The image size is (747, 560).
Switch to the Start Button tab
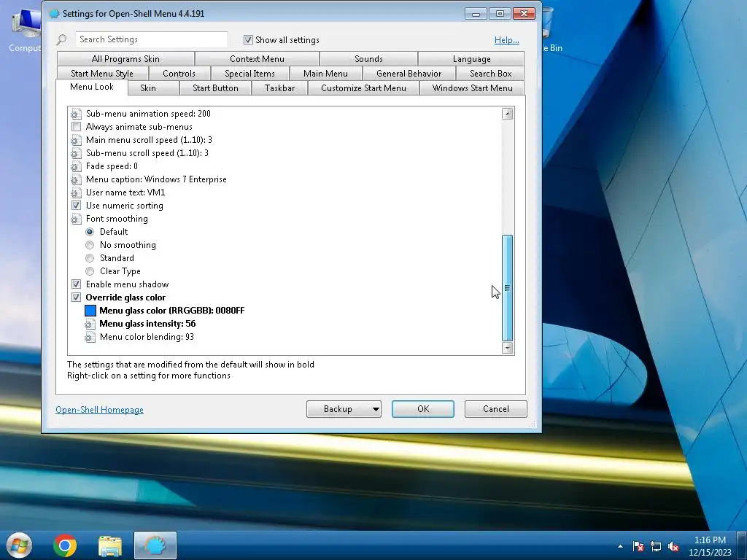point(215,88)
